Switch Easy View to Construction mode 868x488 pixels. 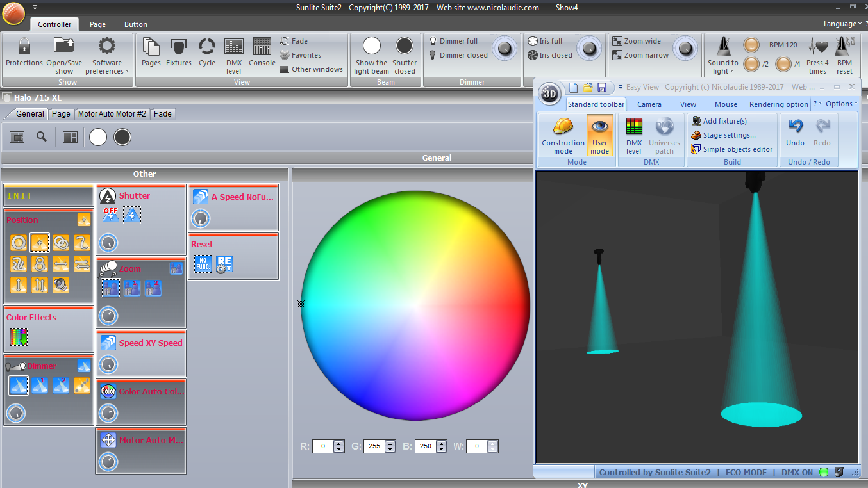[563, 136]
